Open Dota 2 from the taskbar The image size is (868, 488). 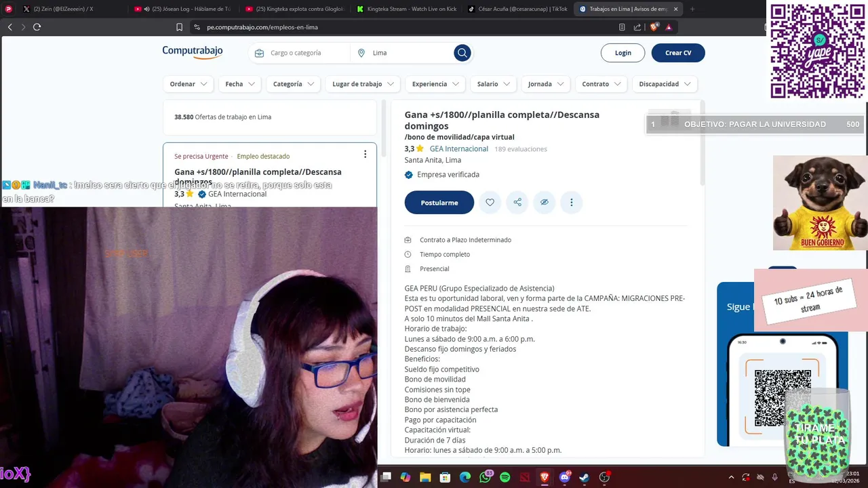[x=525, y=477]
